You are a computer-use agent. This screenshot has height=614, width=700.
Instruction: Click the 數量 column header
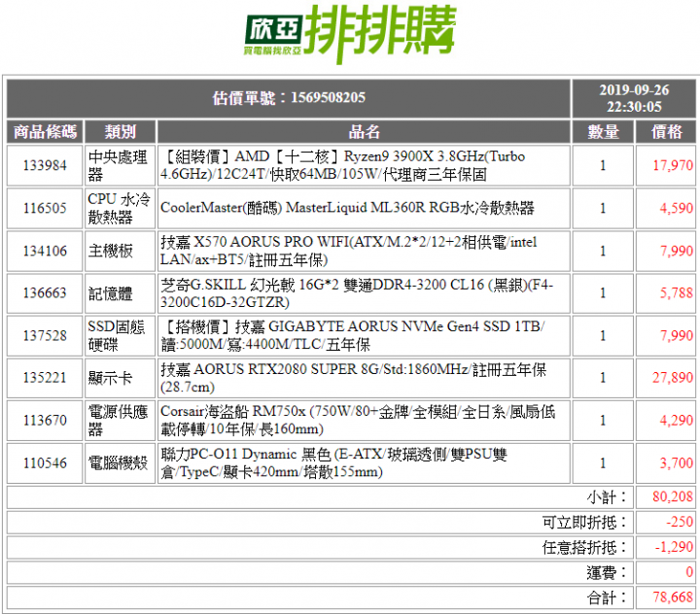(603, 132)
